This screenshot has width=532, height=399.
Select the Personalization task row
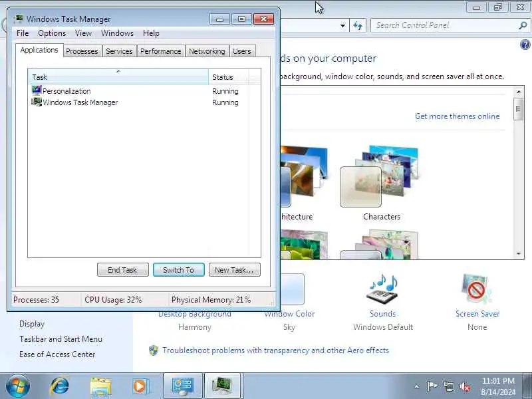coord(144,91)
